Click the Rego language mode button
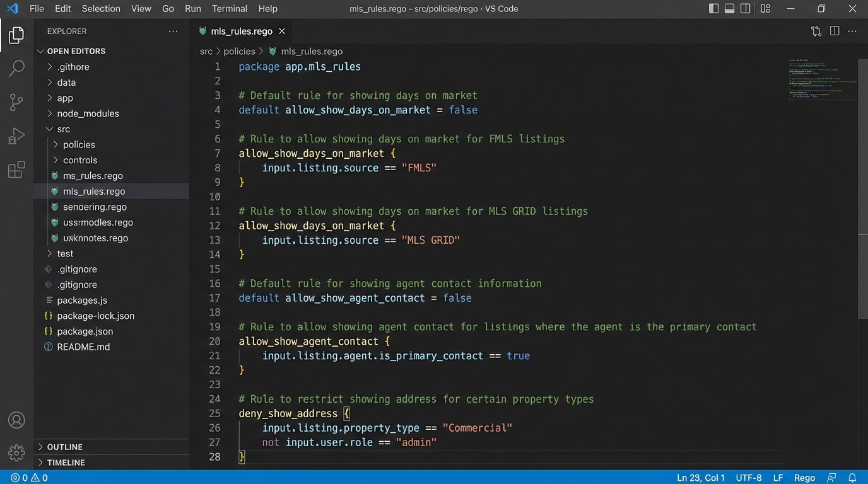 pyautogui.click(x=804, y=478)
